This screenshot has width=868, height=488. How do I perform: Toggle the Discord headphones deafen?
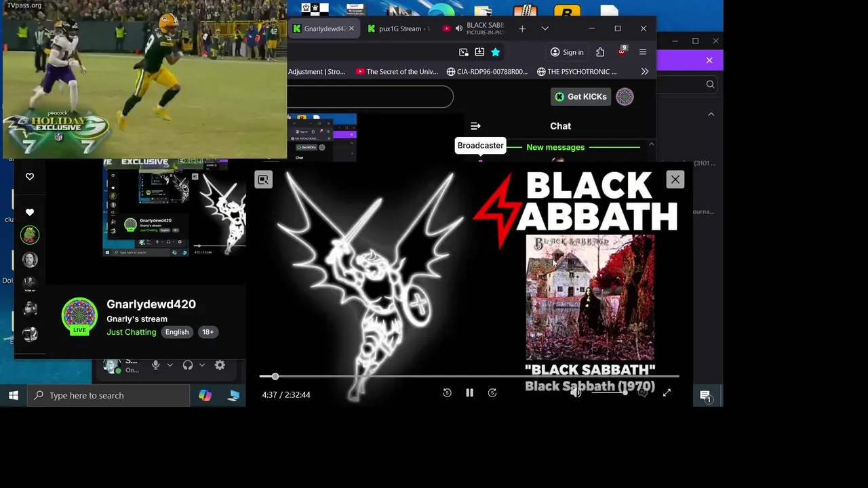188,365
